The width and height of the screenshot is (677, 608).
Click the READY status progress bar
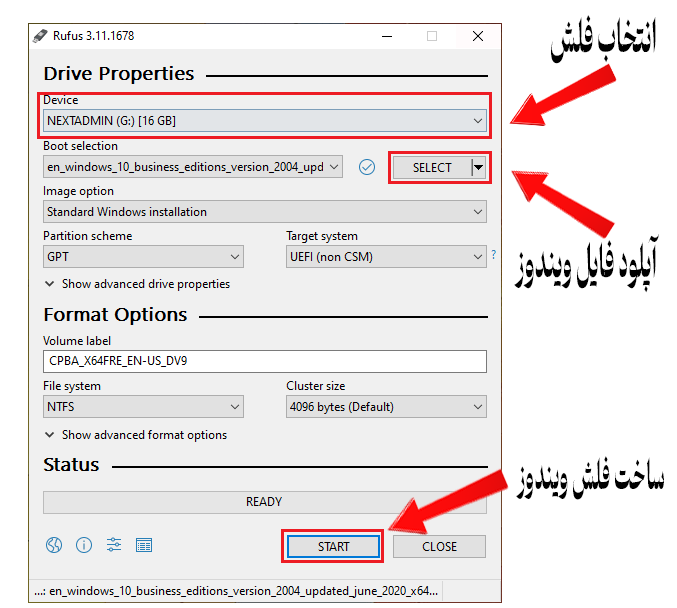click(x=265, y=502)
